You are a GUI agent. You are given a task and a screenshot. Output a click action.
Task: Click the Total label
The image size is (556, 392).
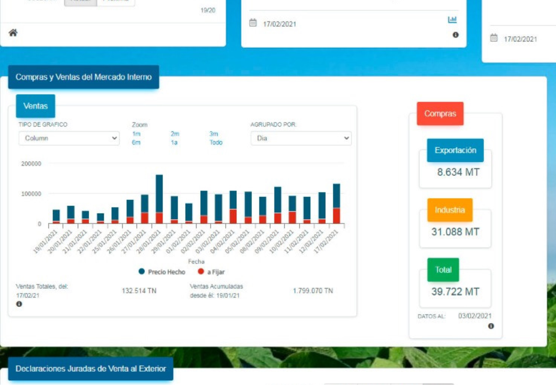[x=443, y=270]
